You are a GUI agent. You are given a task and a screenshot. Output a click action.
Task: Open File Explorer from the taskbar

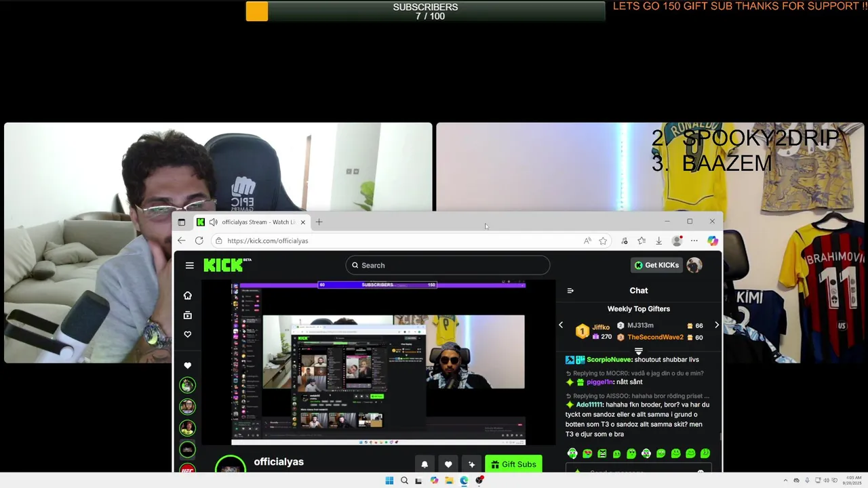click(449, 481)
